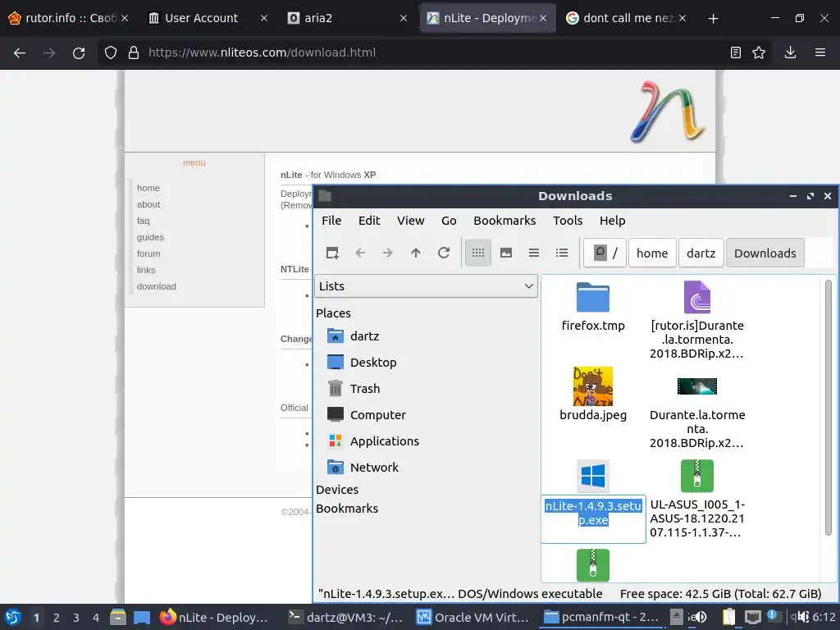Reload the Downloads folder view
Image resolution: width=840 pixels, height=630 pixels.
444,253
